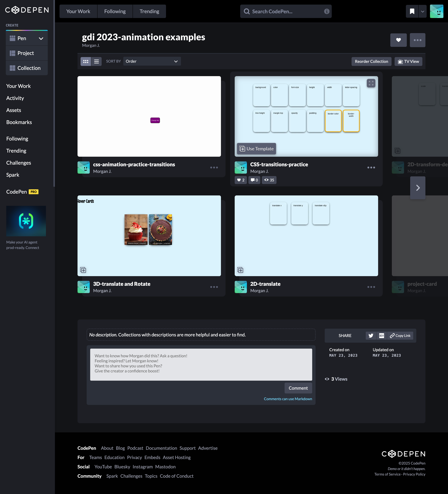Image resolution: width=448 pixels, height=494 pixels.
Task: Open the Sort By Order dropdown
Action: coord(152,61)
